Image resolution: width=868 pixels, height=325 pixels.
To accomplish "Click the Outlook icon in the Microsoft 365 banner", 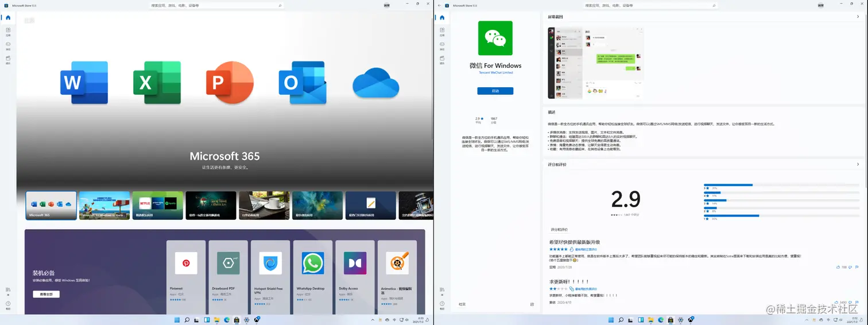I will tap(303, 83).
